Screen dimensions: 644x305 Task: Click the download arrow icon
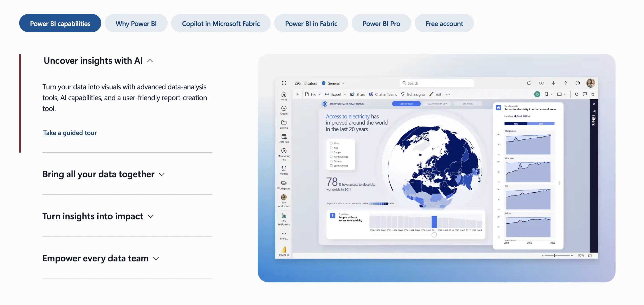pos(553,83)
